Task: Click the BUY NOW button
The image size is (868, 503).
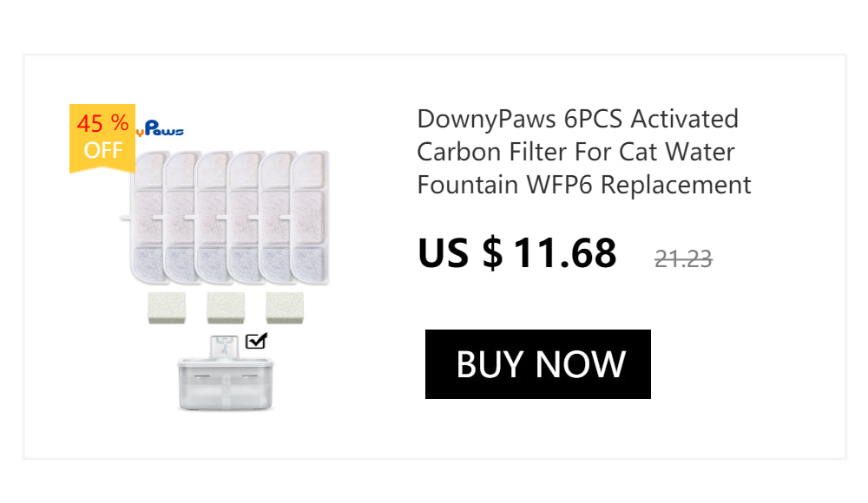Action: point(537,364)
